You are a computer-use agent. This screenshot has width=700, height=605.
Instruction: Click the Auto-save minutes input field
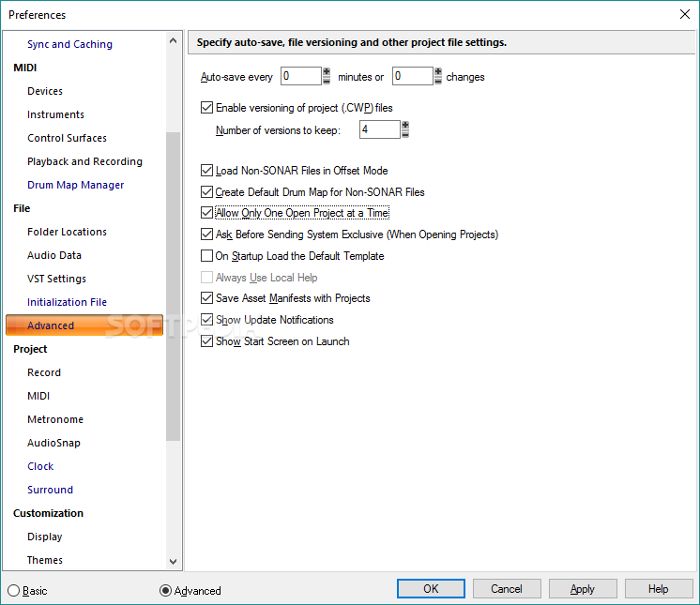click(301, 76)
